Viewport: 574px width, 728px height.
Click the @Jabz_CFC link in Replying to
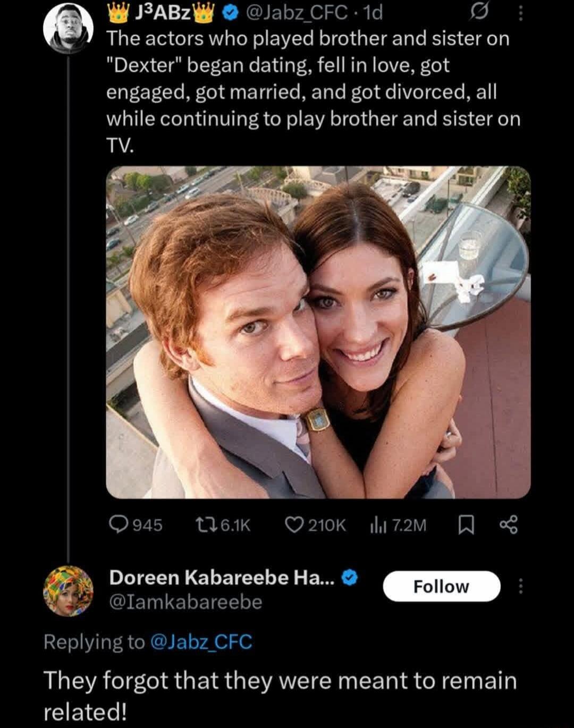(202, 644)
